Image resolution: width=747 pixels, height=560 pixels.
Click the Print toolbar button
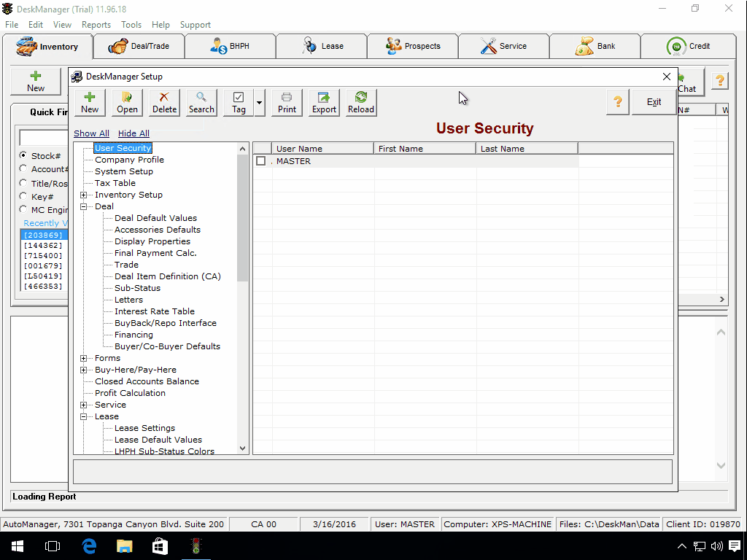[x=287, y=102]
